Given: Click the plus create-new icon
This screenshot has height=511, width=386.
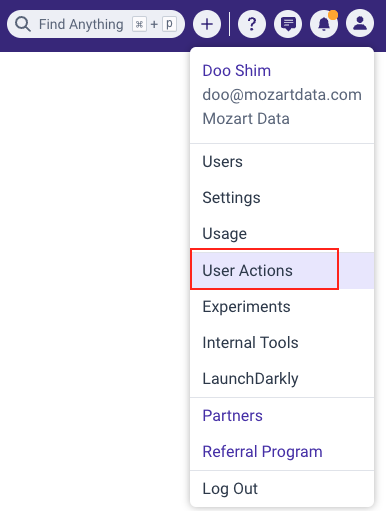Looking at the screenshot, I should pyautogui.click(x=207, y=24).
